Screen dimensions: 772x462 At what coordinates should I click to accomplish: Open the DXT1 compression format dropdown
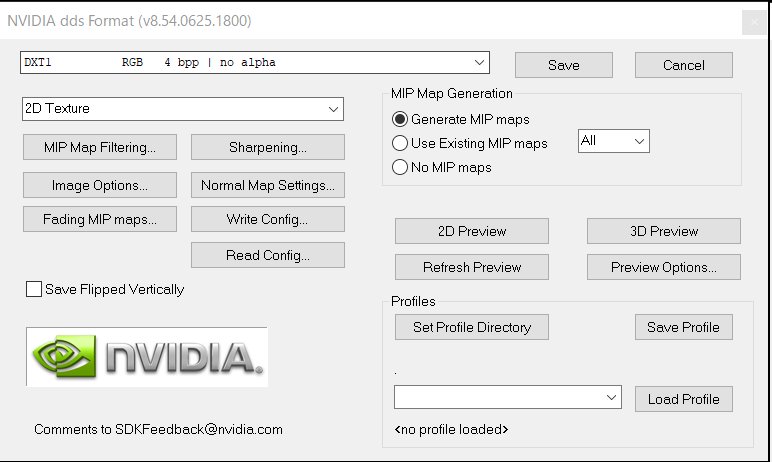(480, 62)
